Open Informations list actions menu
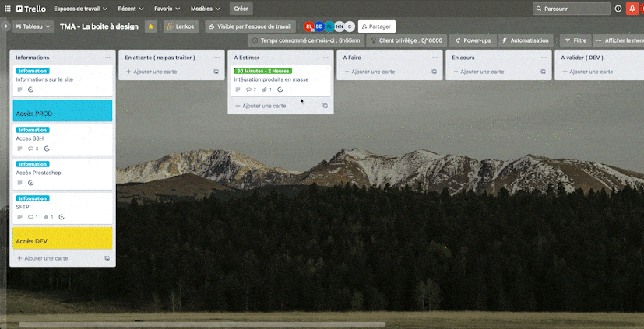This screenshot has height=329, width=644. pos(107,58)
